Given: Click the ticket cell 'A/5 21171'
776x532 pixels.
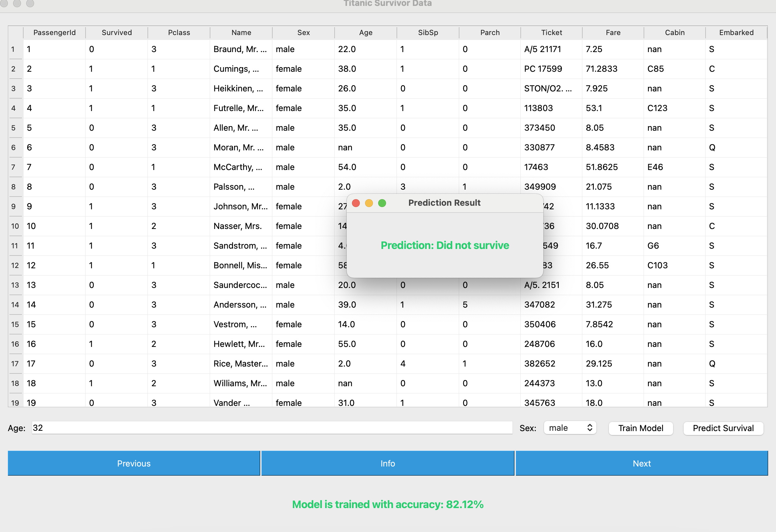Looking at the screenshot, I should tap(552, 49).
